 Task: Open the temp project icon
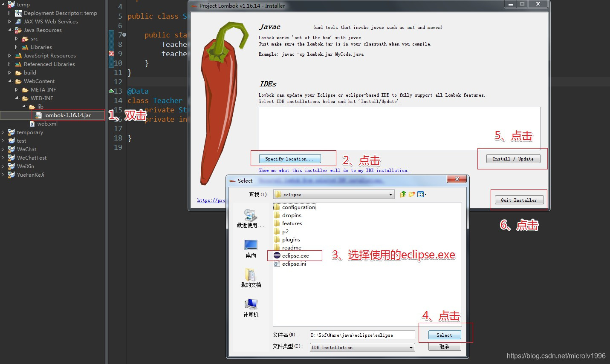pyautogui.click(x=12, y=4)
